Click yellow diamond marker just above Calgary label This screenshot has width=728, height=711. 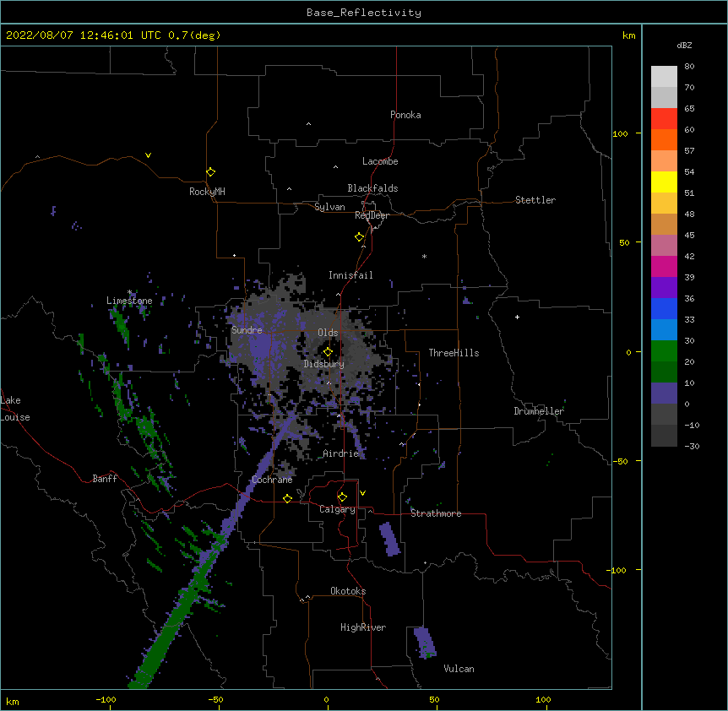pyautogui.click(x=342, y=497)
